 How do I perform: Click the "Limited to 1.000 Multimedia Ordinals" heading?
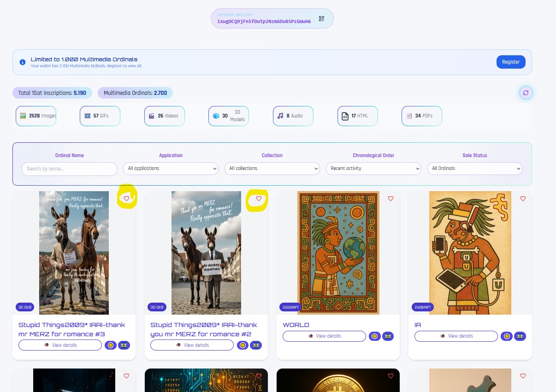coord(84,59)
